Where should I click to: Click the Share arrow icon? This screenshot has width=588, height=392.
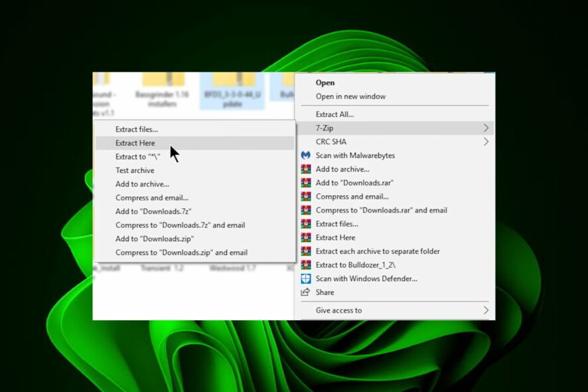point(306,292)
